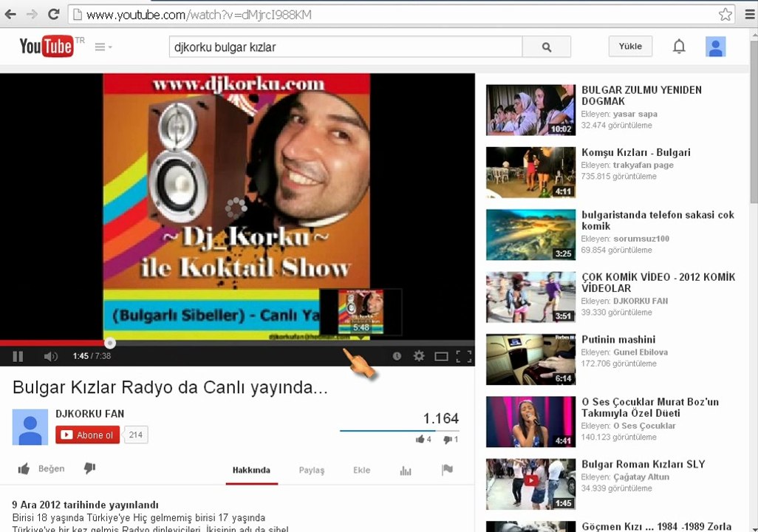Like the video with Beğen
This screenshot has height=532, width=758.
point(41,468)
